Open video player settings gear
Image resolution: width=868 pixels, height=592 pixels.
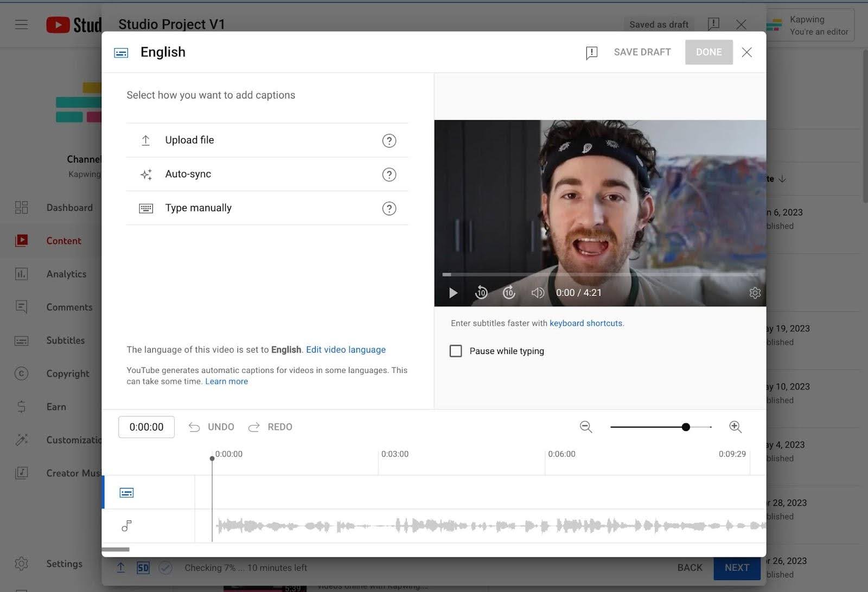click(755, 293)
